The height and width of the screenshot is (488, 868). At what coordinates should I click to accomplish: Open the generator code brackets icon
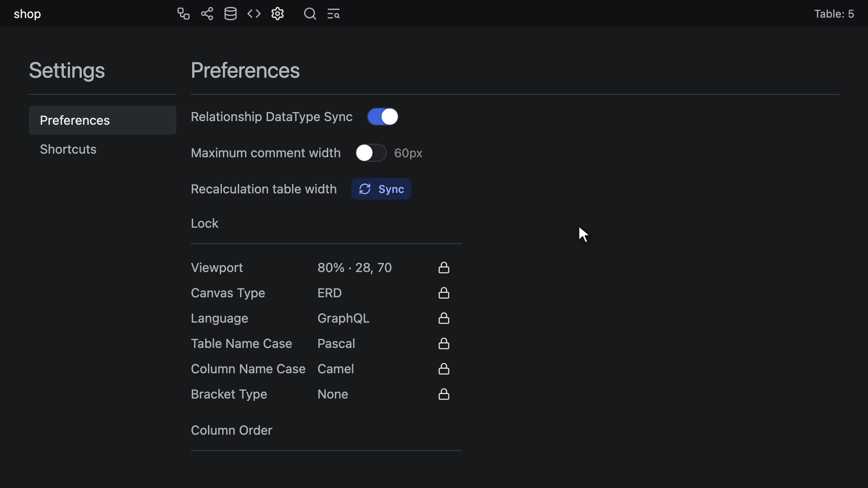[x=254, y=14]
